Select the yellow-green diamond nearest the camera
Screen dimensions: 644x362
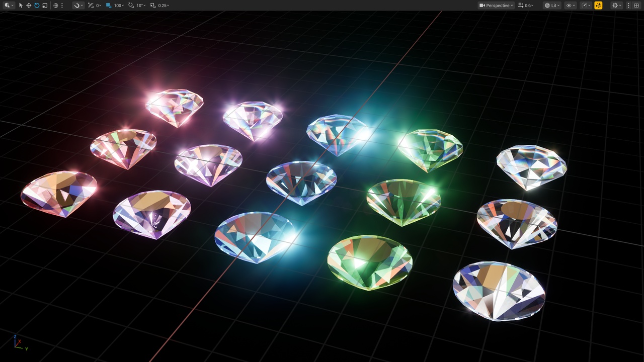click(370, 262)
